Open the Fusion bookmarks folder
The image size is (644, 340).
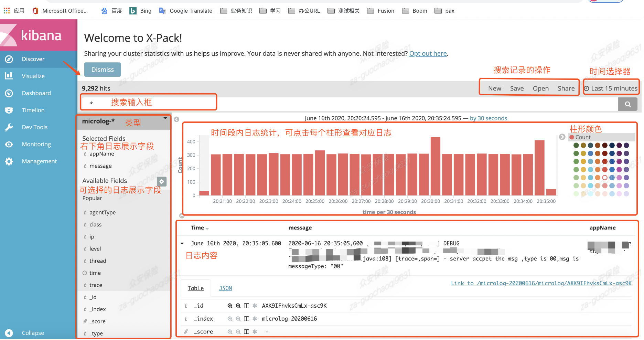380,11
